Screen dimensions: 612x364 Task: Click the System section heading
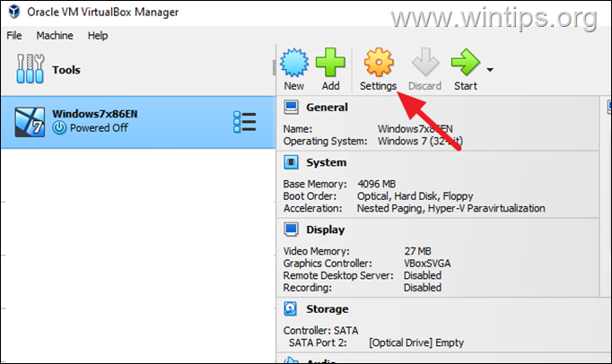(x=326, y=162)
